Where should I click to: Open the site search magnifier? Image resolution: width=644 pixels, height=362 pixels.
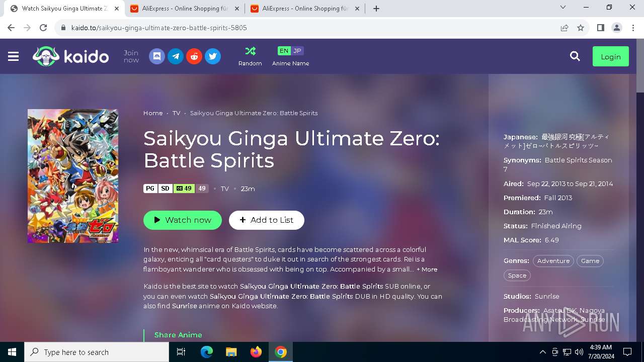tap(575, 56)
